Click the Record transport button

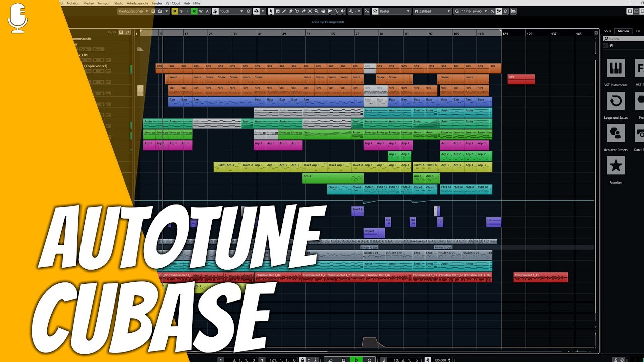click(369, 360)
